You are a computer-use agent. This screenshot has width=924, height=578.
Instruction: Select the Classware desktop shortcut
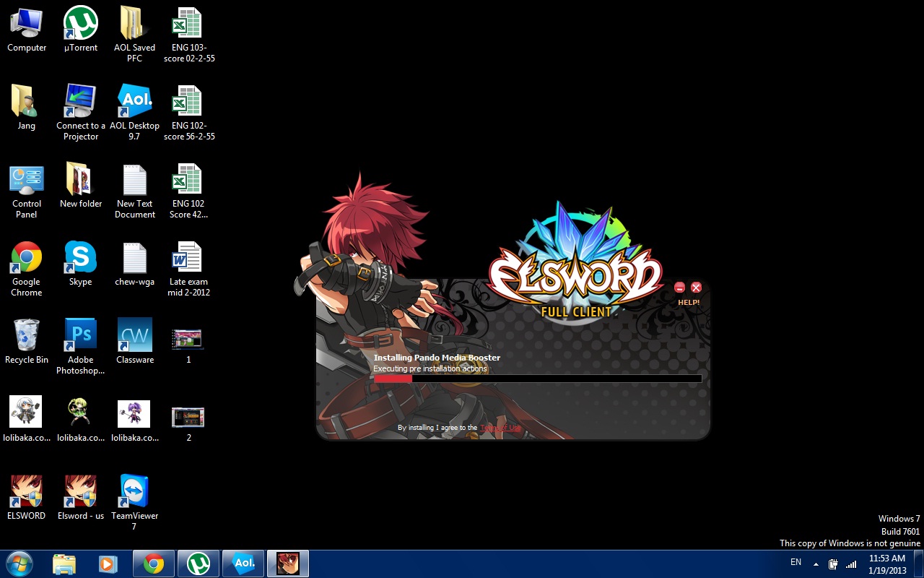[135, 342]
